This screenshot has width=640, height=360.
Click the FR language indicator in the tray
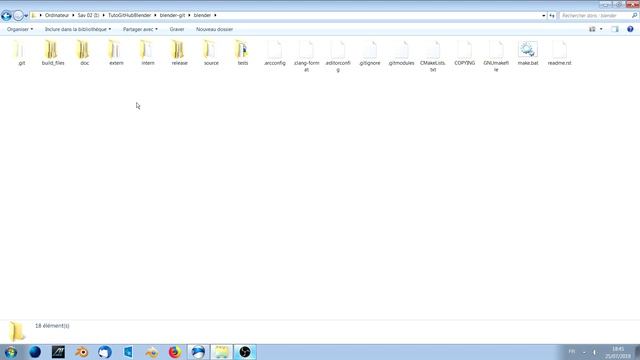tap(572, 352)
